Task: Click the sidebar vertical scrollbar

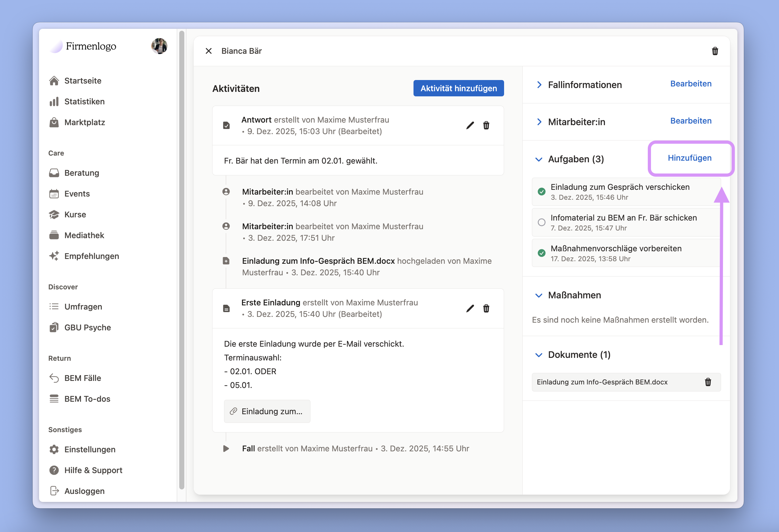Action: pyautogui.click(x=182, y=260)
